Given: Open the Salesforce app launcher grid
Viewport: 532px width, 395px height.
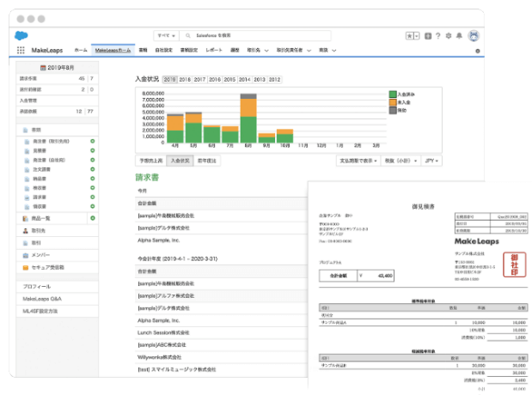Looking at the screenshot, I should pyautogui.click(x=21, y=50).
